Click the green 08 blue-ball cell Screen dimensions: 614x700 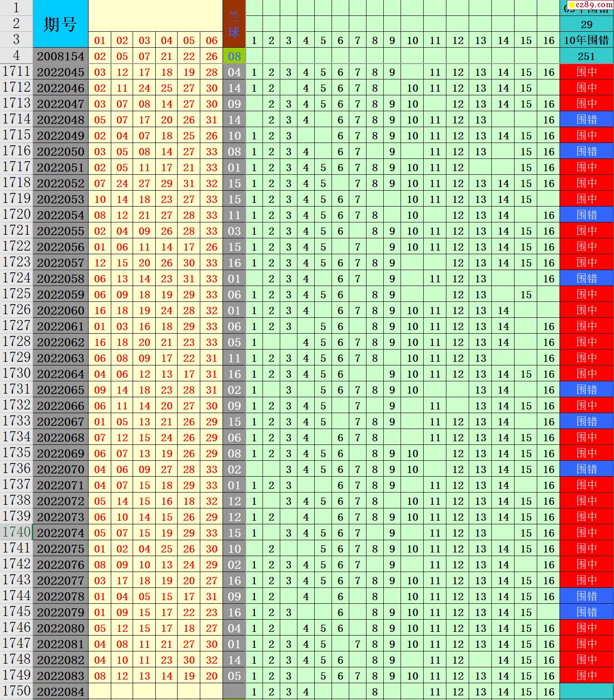coord(234,56)
